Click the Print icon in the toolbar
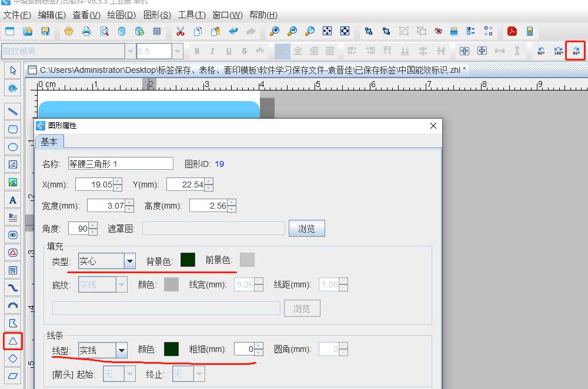 click(x=86, y=31)
